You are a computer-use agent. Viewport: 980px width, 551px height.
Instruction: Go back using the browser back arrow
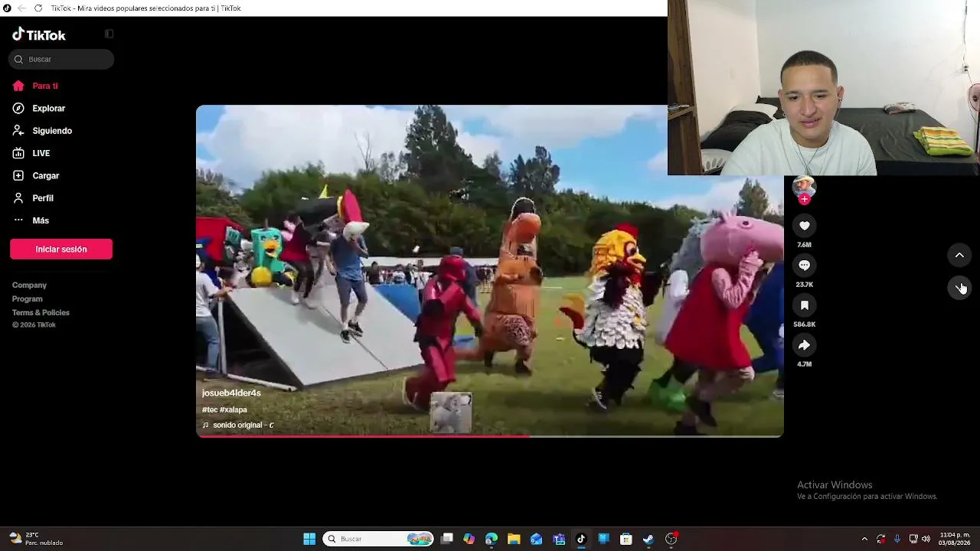21,8
